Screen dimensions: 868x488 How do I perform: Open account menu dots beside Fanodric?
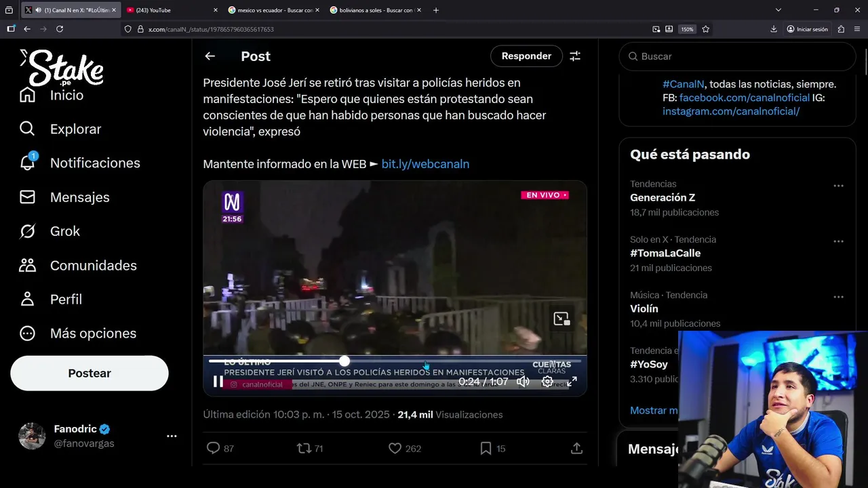point(172,436)
